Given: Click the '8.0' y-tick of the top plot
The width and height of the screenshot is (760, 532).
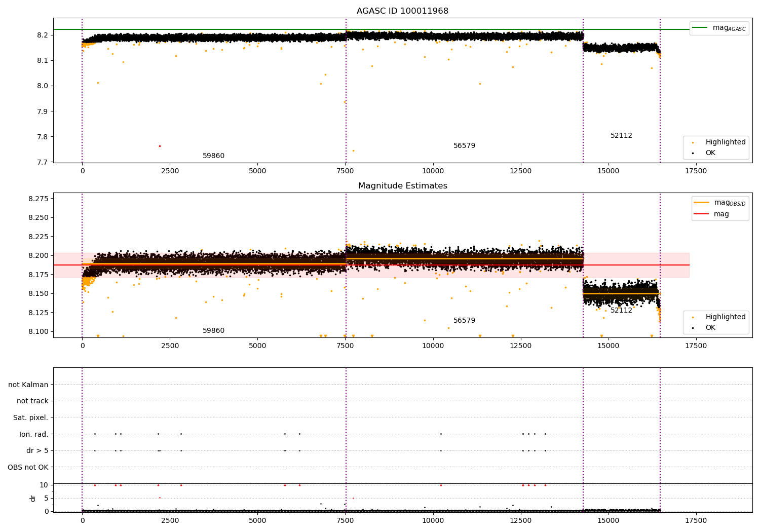Looking at the screenshot, I should tap(43, 86).
